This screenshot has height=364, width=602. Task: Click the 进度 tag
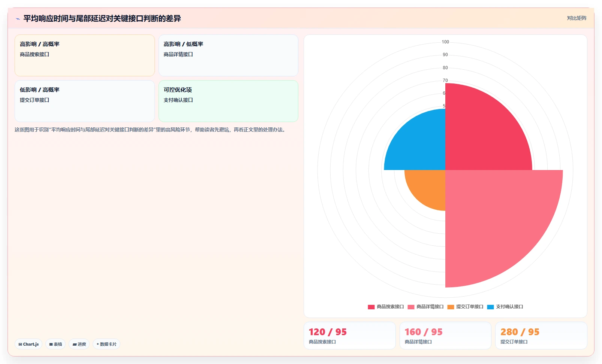79,344
